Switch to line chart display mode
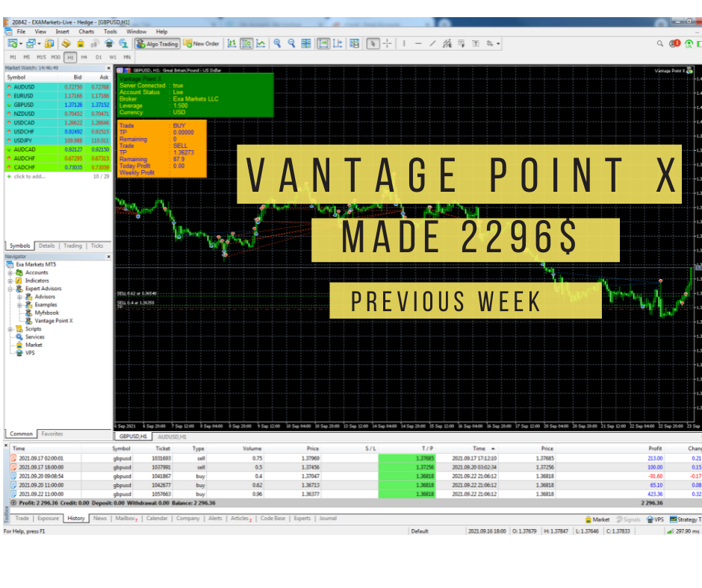Viewport: 702px width, 588px height. (260, 44)
